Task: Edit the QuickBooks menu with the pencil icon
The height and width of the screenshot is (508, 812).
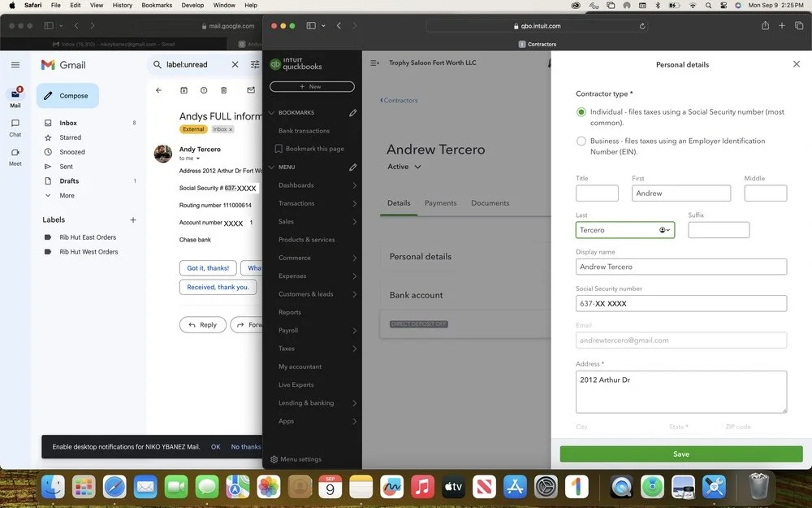Action: [x=352, y=167]
